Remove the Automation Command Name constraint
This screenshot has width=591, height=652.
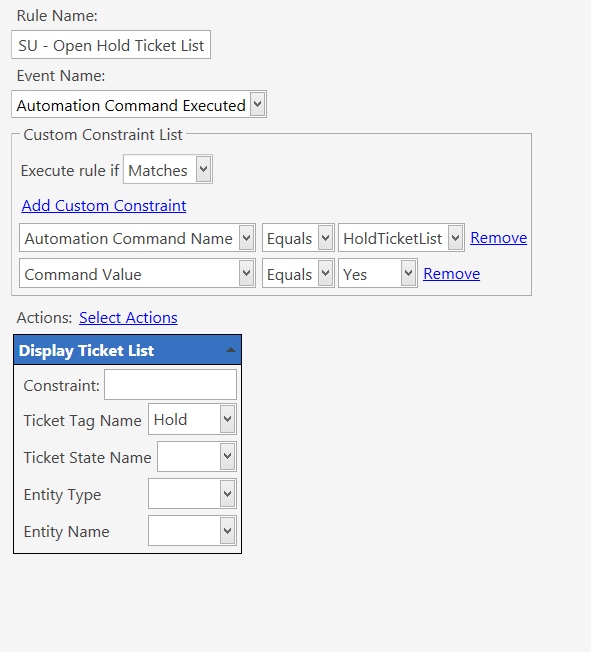(499, 238)
